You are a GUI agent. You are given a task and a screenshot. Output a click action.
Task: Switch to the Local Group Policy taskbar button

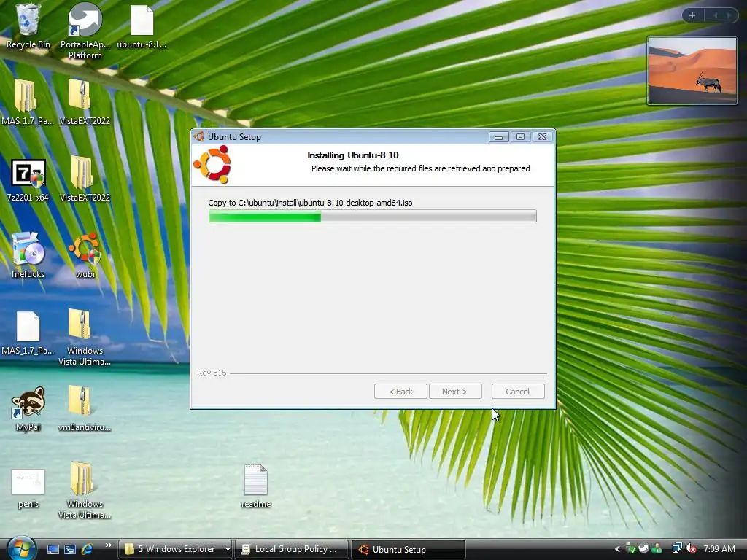point(292,549)
